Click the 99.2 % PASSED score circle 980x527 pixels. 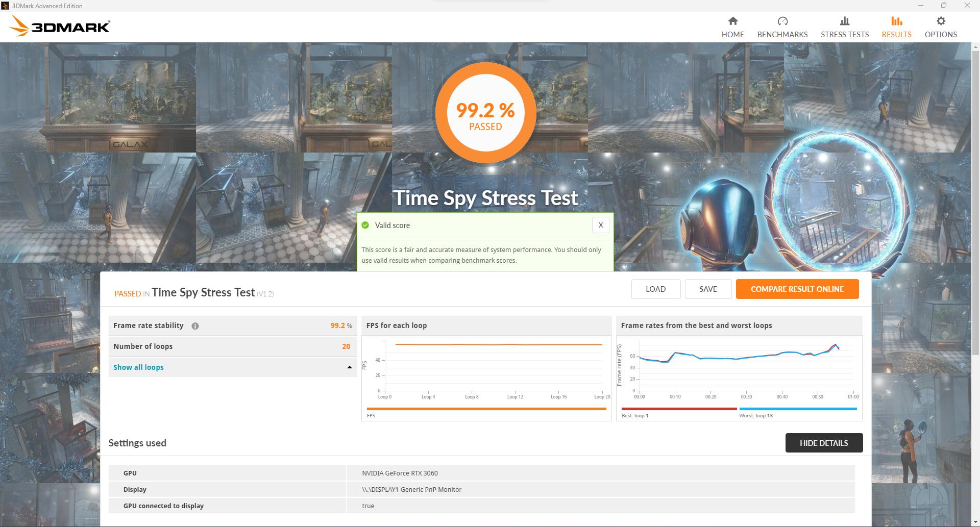[x=486, y=113]
